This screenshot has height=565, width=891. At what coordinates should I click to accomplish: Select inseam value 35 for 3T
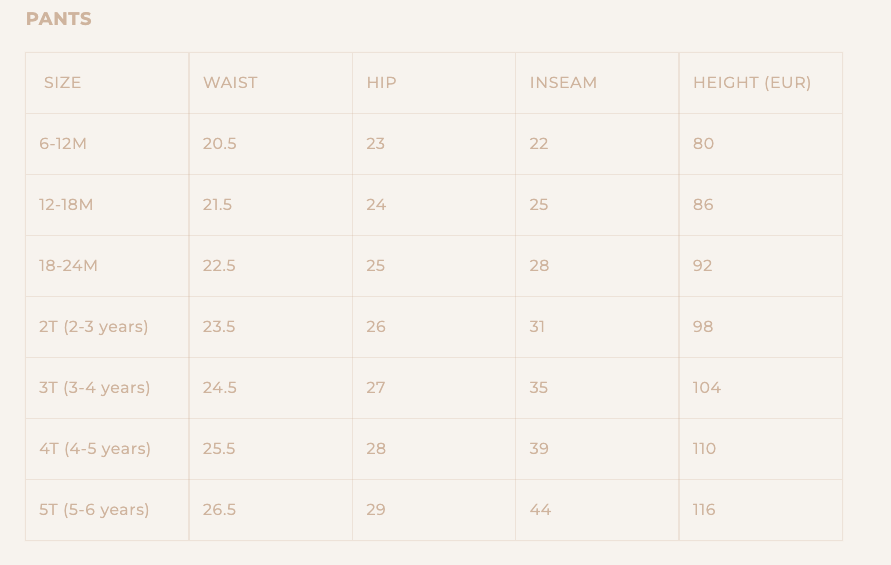tap(538, 388)
